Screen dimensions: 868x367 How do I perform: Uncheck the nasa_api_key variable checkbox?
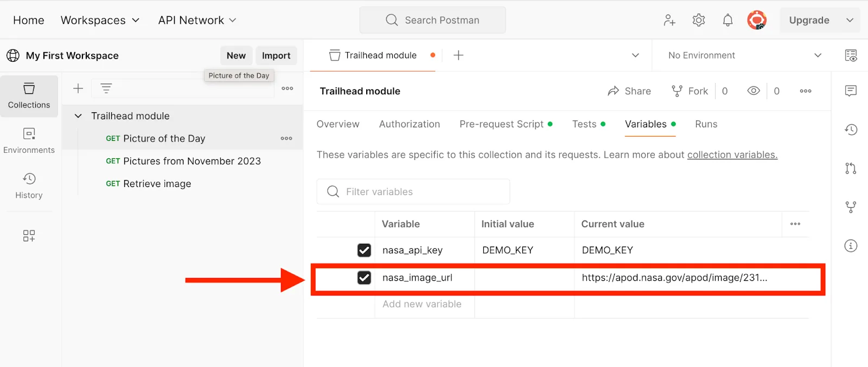coord(364,250)
